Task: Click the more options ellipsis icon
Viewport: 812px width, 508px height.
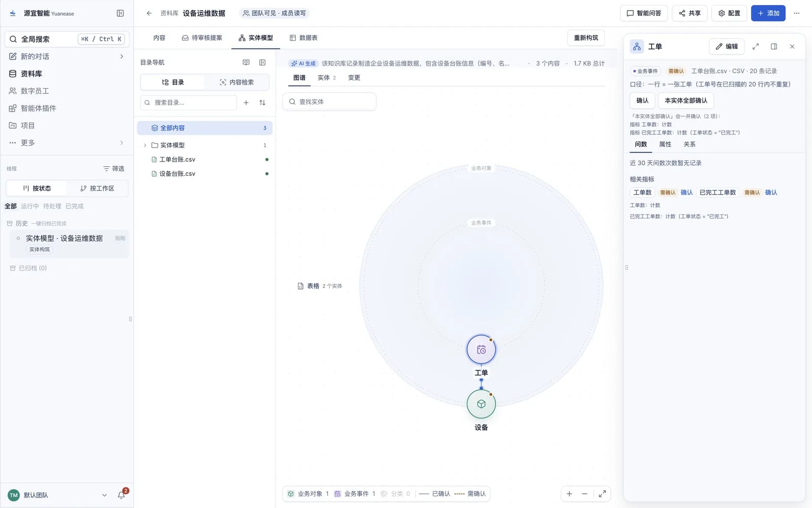Action: coord(797,13)
